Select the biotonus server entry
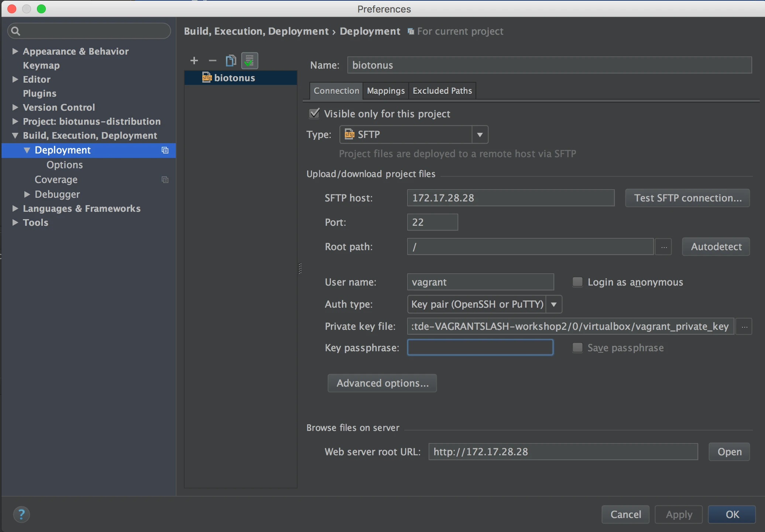The width and height of the screenshot is (765, 532). [241, 78]
